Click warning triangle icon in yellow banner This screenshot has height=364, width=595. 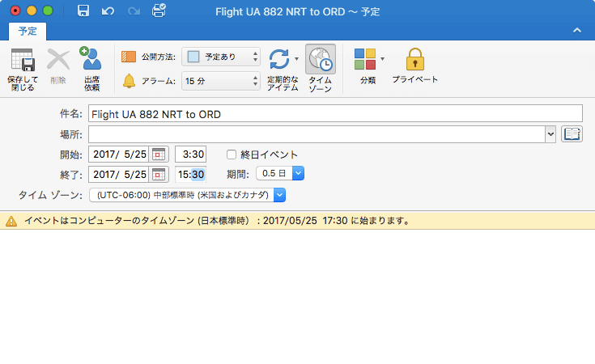point(11,221)
